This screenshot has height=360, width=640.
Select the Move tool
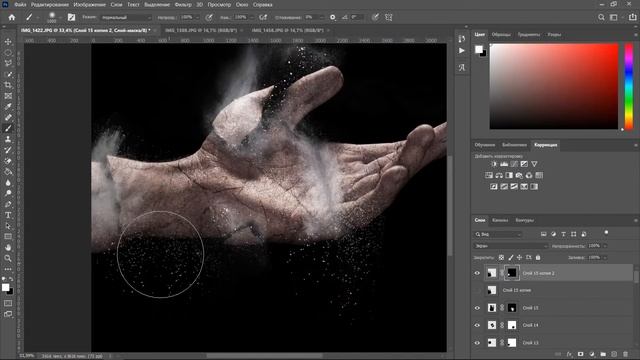point(8,42)
